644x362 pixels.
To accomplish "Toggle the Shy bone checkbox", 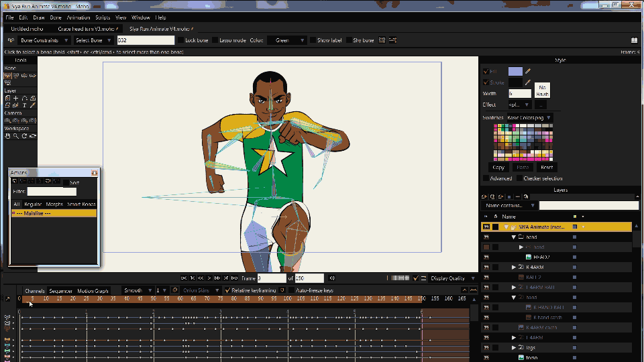I will 349,40.
